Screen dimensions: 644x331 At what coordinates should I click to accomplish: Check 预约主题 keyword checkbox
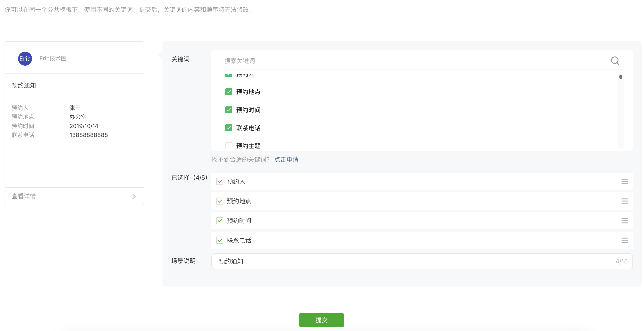click(228, 146)
